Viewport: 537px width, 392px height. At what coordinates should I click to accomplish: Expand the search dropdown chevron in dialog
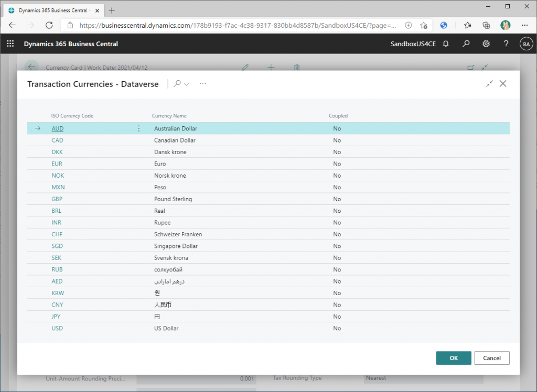click(187, 84)
